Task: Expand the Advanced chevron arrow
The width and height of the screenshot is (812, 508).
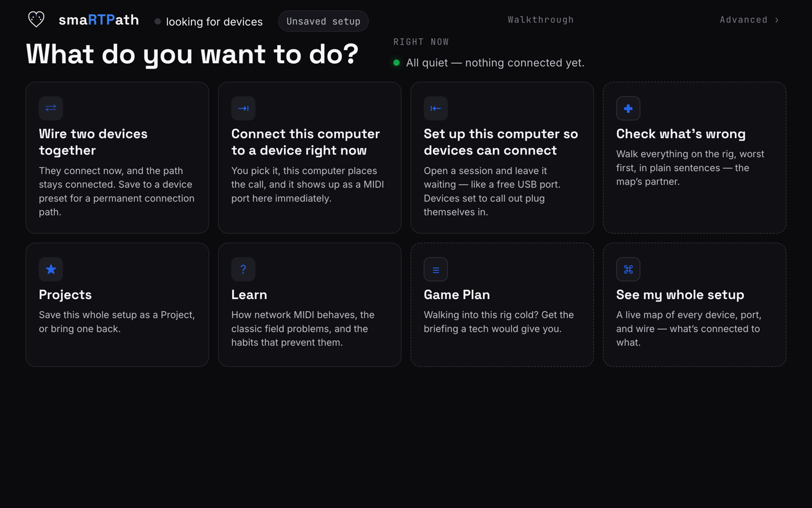Action: (777, 20)
